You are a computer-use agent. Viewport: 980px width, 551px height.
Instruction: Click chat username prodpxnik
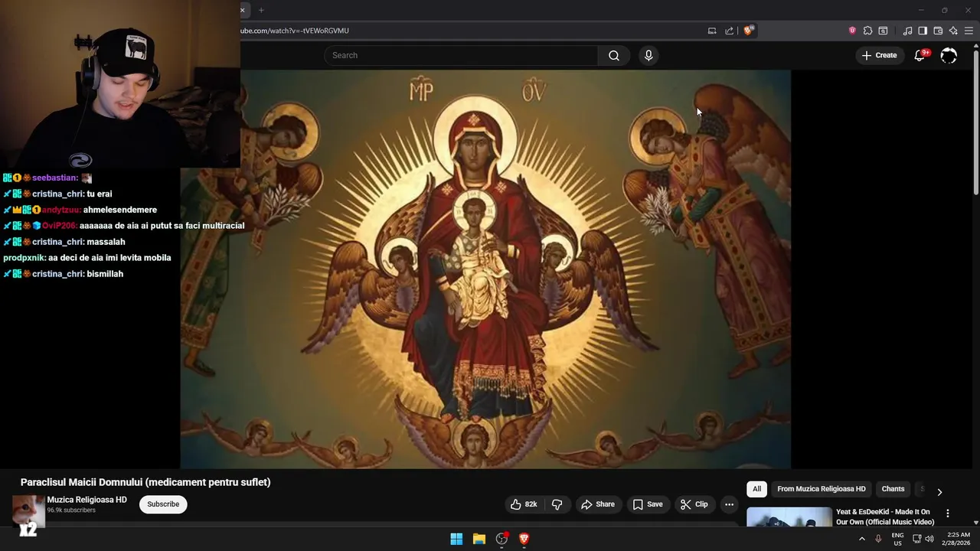pyautogui.click(x=24, y=258)
